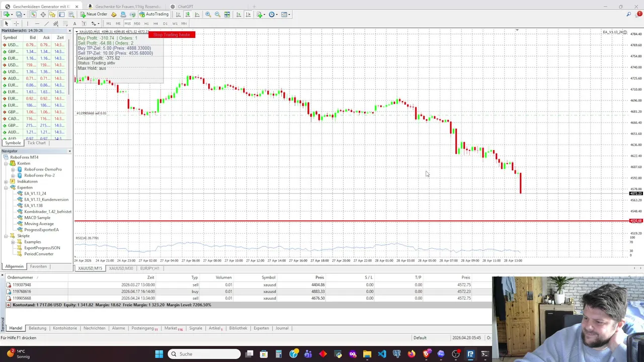Open the Strategy Tester icon
The height and width of the screenshot is (362, 644).
tap(71, 14)
